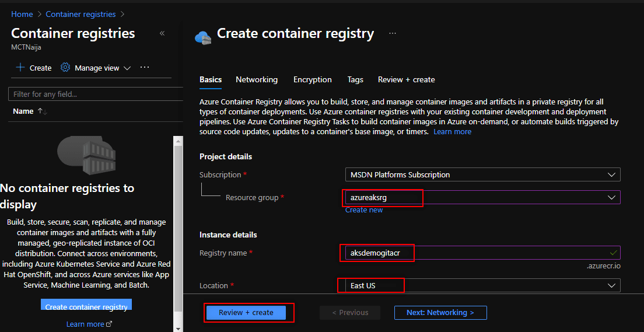The width and height of the screenshot is (644, 332).
Task: Open the Subscription dropdown
Action: [482, 174]
